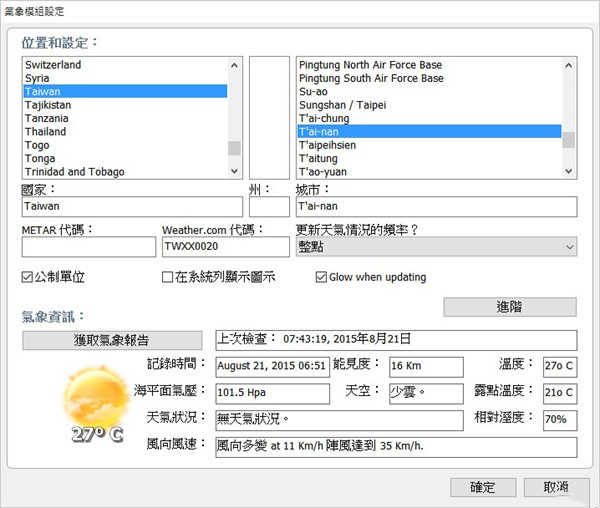The height and width of the screenshot is (508, 600).
Task: Select Thailand in the country list
Action: tap(126, 132)
